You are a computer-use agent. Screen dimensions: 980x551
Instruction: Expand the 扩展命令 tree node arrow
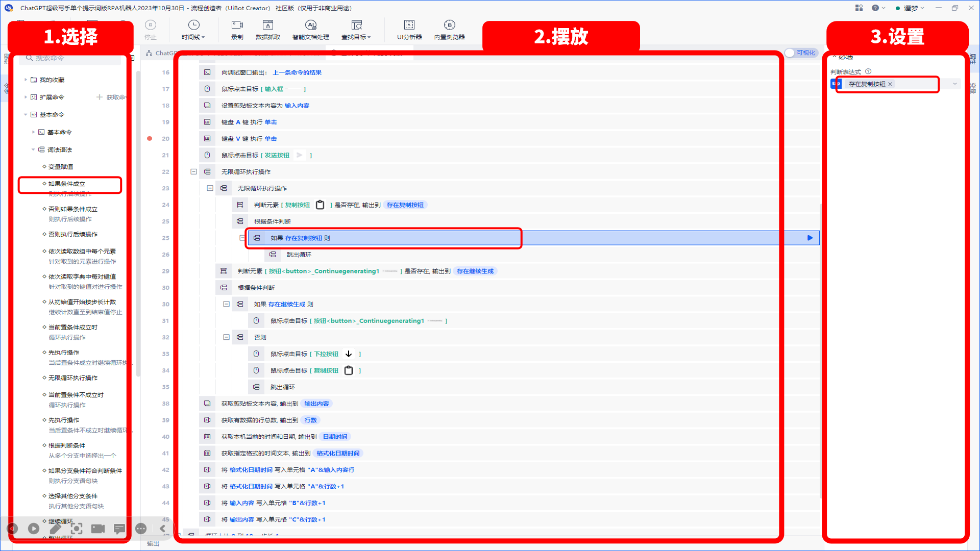(26, 97)
